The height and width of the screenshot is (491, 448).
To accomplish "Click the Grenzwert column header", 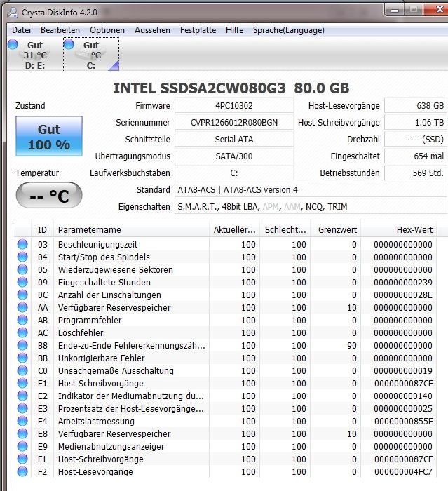I will click(x=336, y=230).
